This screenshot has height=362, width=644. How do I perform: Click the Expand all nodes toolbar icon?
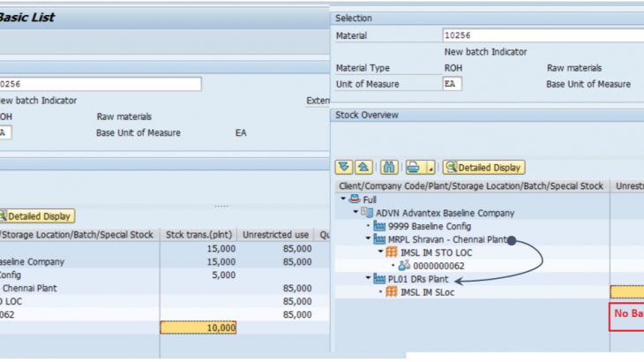344,167
